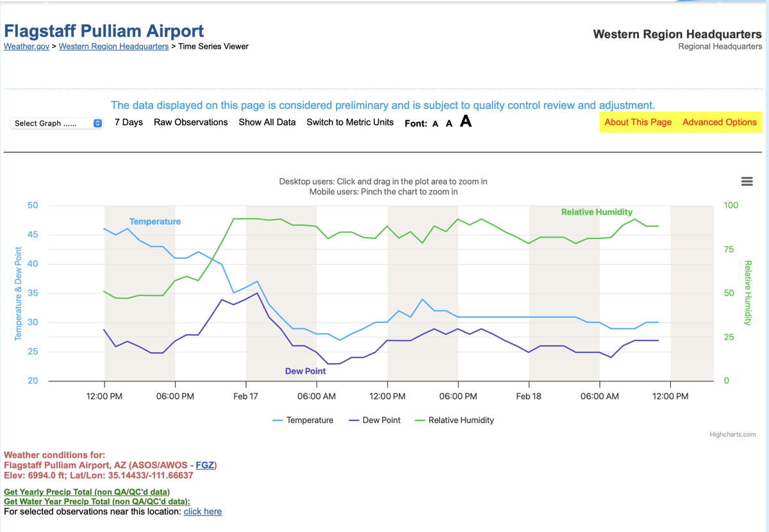The width and height of the screenshot is (769, 532).
Task: Toggle Temperature series in chart legend
Action: pos(303,420)
